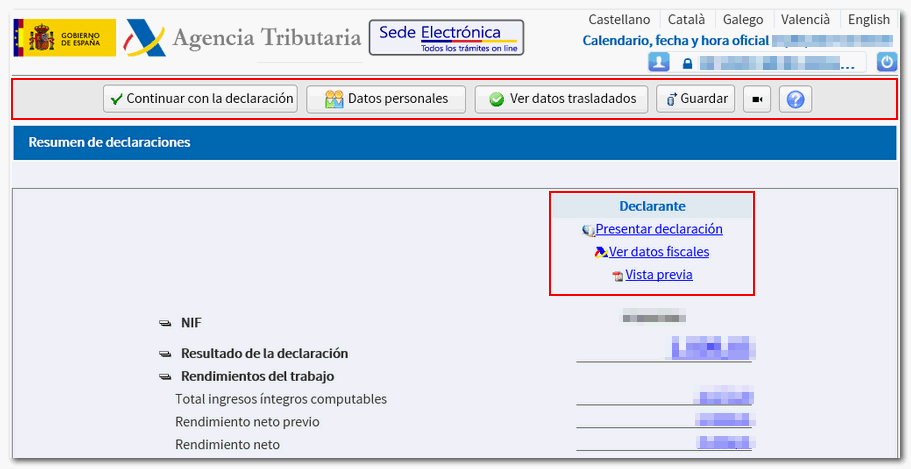Expand Resultado de la declaración section
Image resolution: width=911 pixels, height=469 pixels.
[x=165, y=354]
